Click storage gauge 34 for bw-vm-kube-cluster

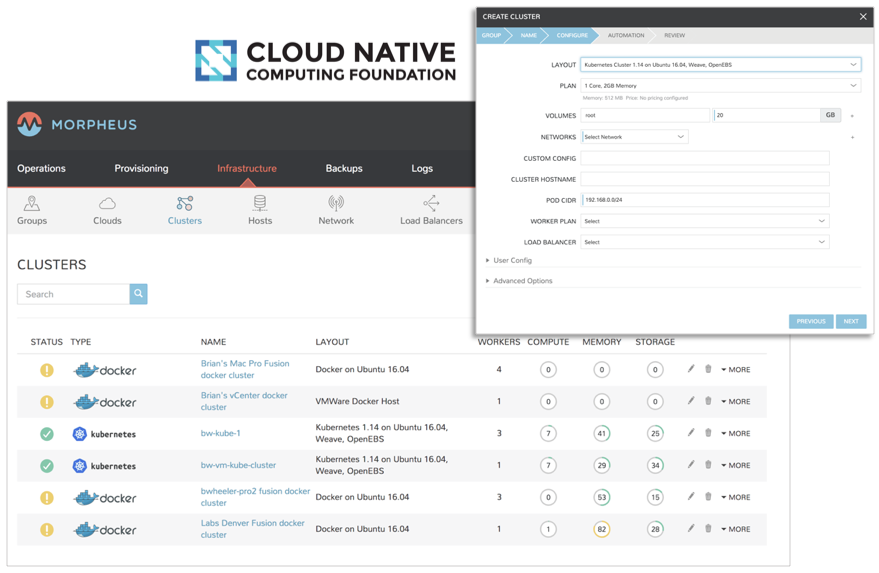click(x=655, y=465)
